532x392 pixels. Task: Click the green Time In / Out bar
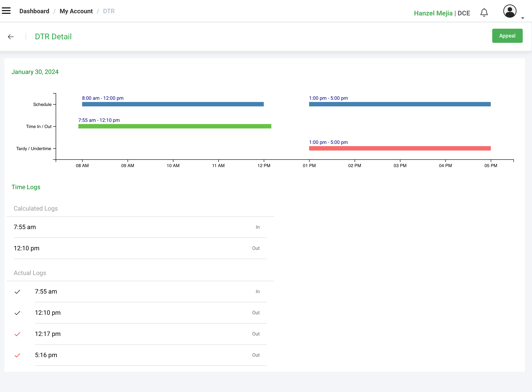[x=175, y=126]
